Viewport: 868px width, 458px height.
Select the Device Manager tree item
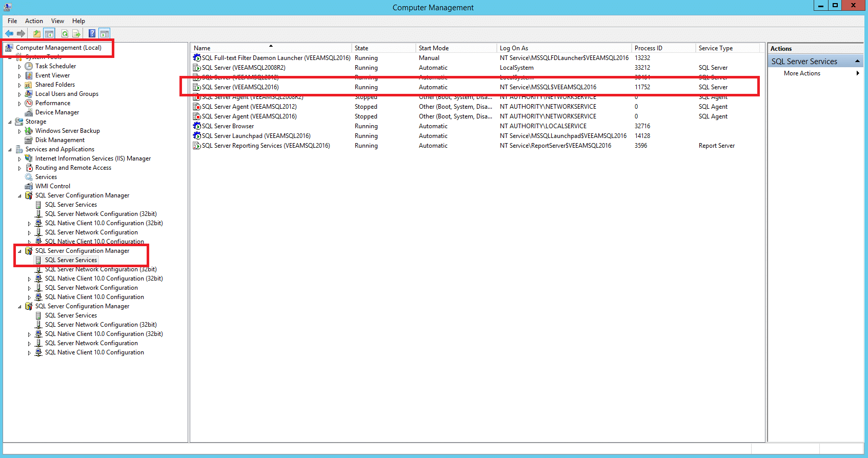pos(57,112)
